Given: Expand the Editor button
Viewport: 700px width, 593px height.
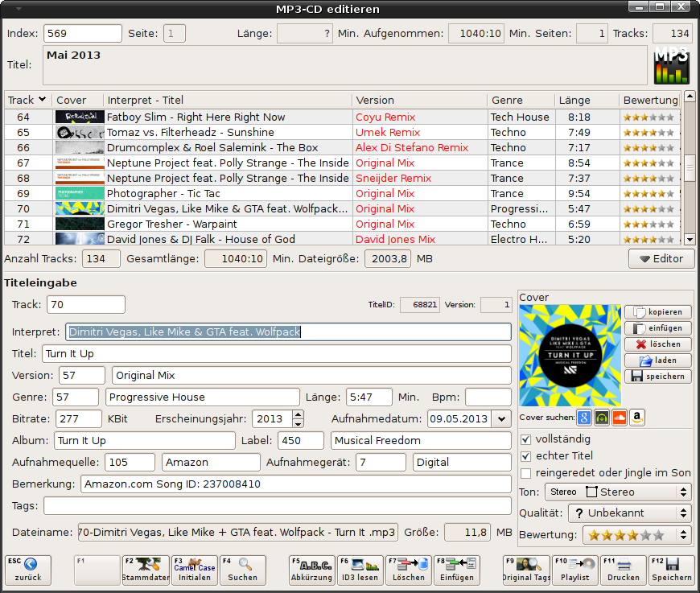Looking at the screenshot, I should coord(661,258).
